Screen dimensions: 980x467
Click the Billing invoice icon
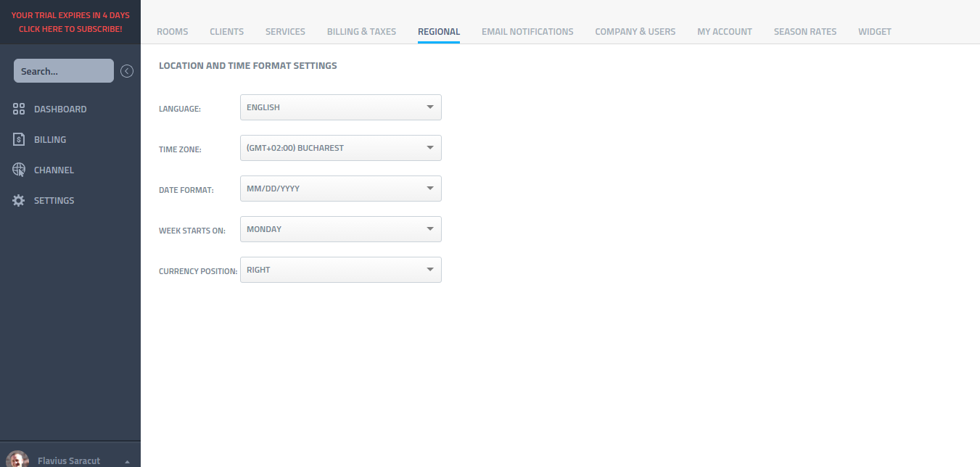pos(19,139)
